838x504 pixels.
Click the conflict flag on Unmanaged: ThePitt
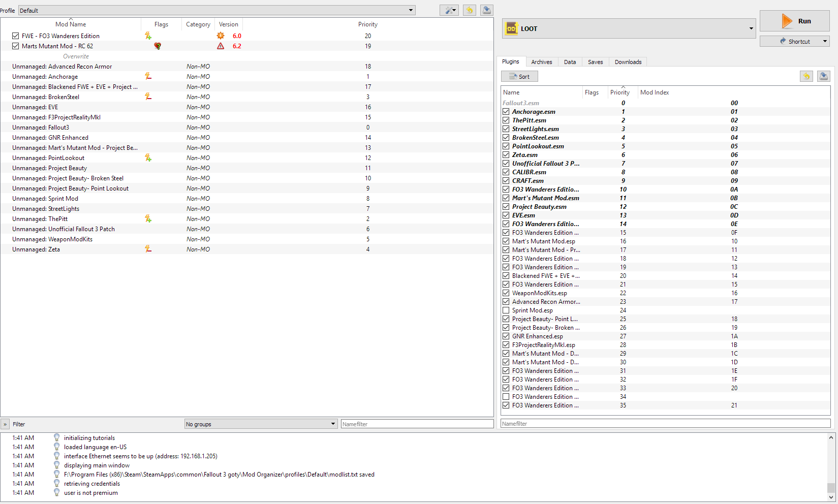pos(148,218)
